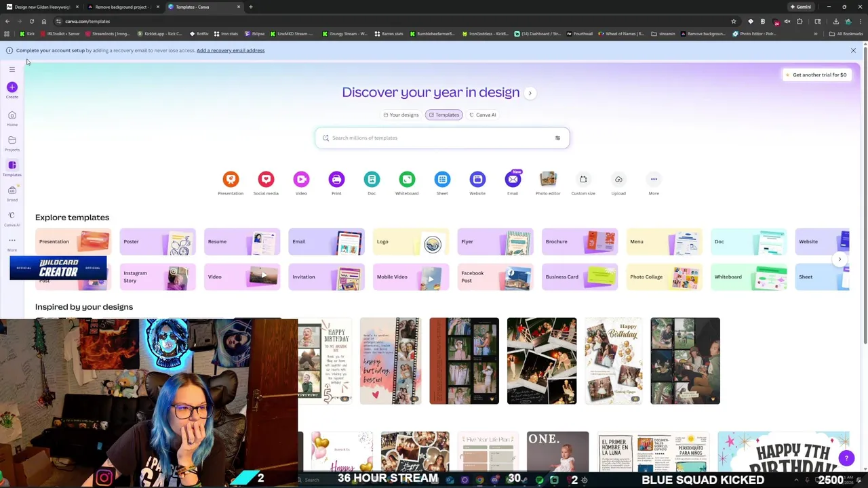868x488 pixels.
Task: Expand Explore templates row with right arrow
Action: (x=840, y=259)
